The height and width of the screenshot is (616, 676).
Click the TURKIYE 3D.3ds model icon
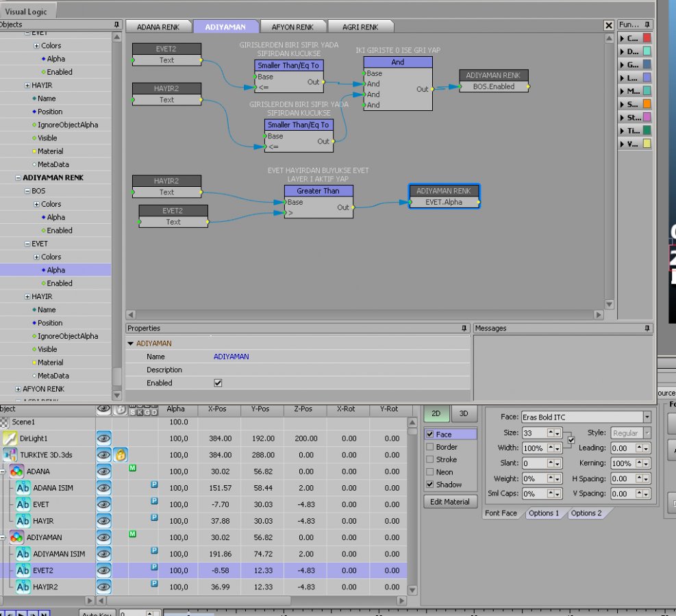(10, 455)
